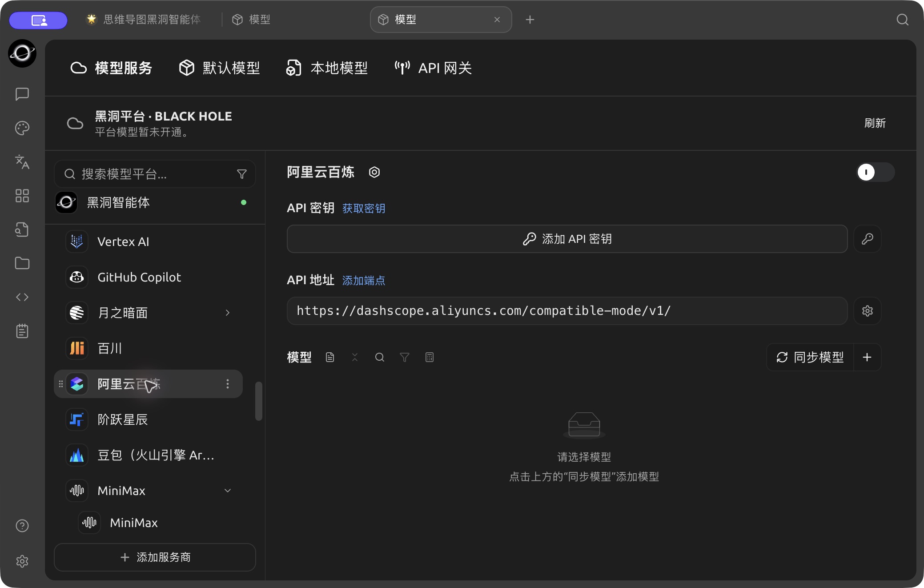The height and width of the screenshot is (588, 924).
Task: Open the apps grid icon in sidebar
Action: [x=22, y=196]
